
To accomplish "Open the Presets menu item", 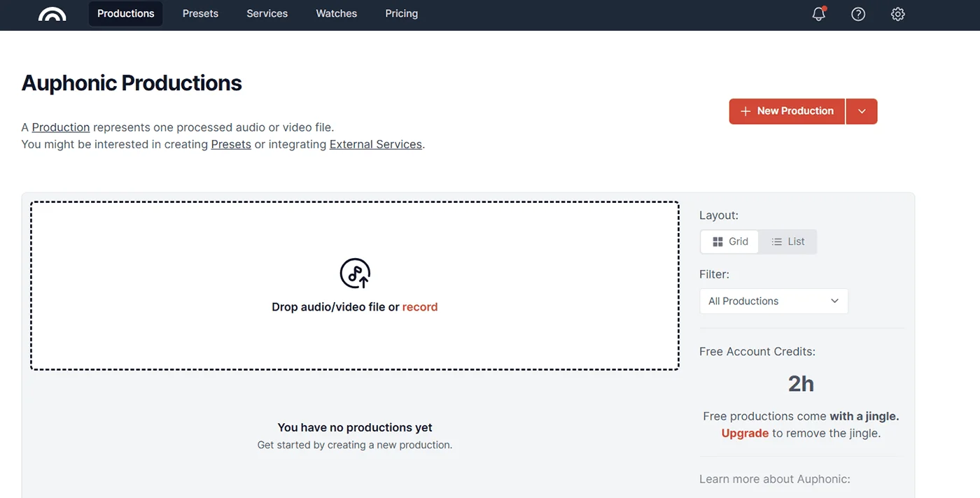I will coord(200,13).
